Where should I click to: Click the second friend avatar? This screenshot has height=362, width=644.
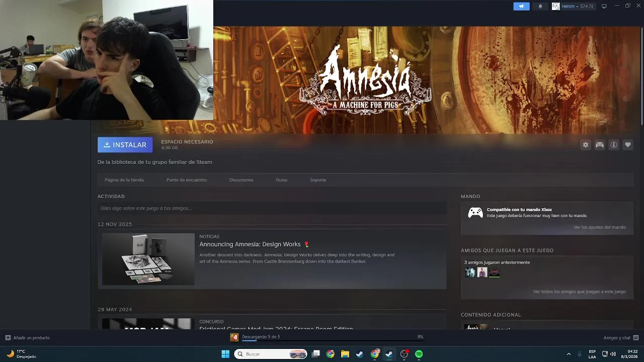pyautogui.click(x=482, y=273)
